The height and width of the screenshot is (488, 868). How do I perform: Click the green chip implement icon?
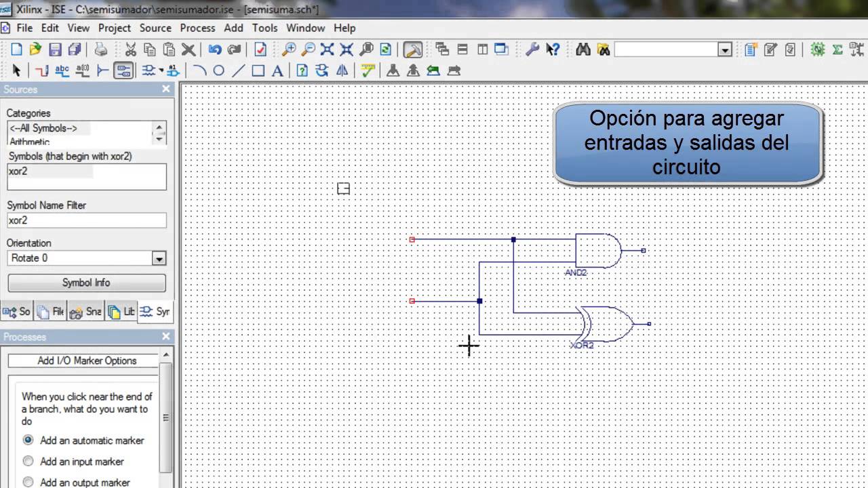coord(818,49)
